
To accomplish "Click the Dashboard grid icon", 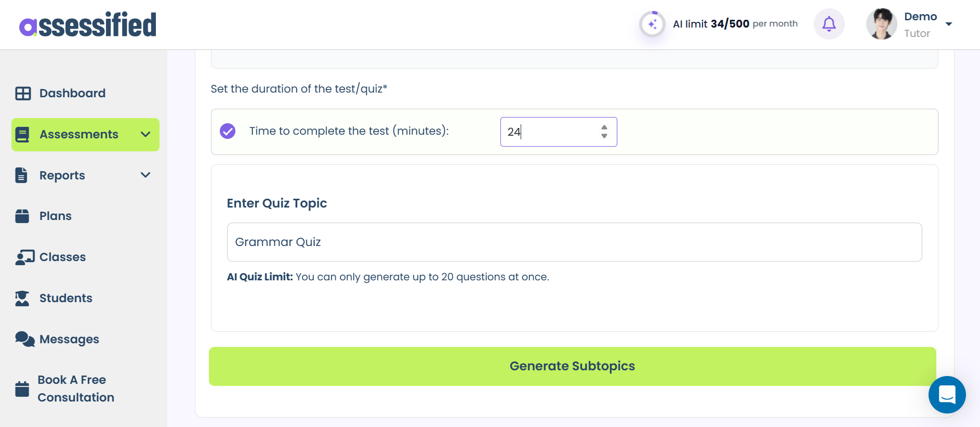I will (23, 94).
